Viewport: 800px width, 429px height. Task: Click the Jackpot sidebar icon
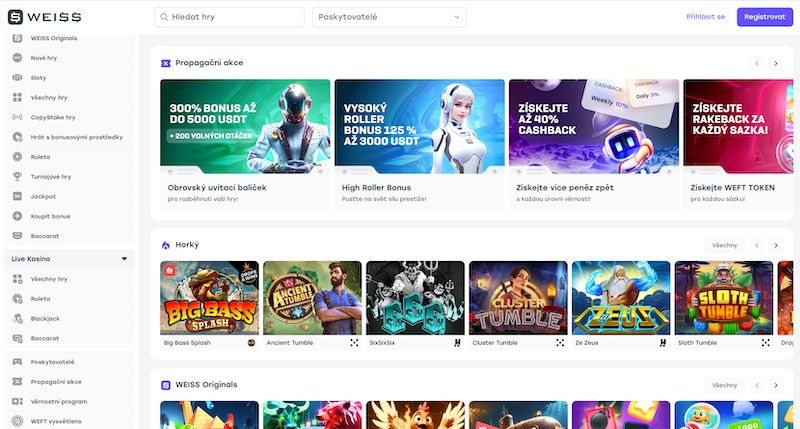click(x=18, y=196)
